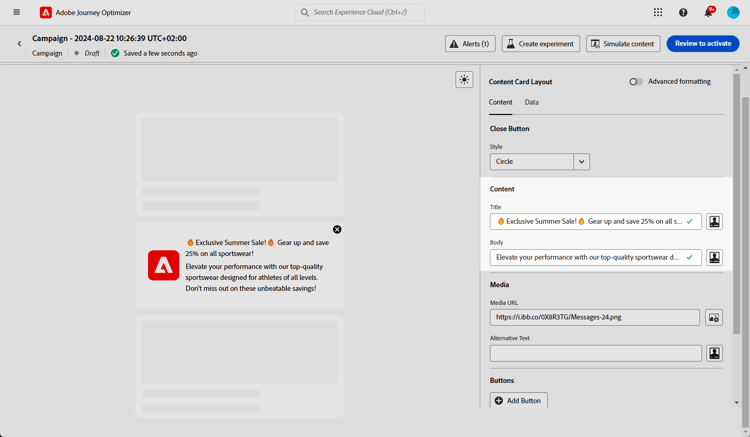Expand the Close Button Style dropdown arrow
Screen dimensions: 750x437
tap(581, 162)
